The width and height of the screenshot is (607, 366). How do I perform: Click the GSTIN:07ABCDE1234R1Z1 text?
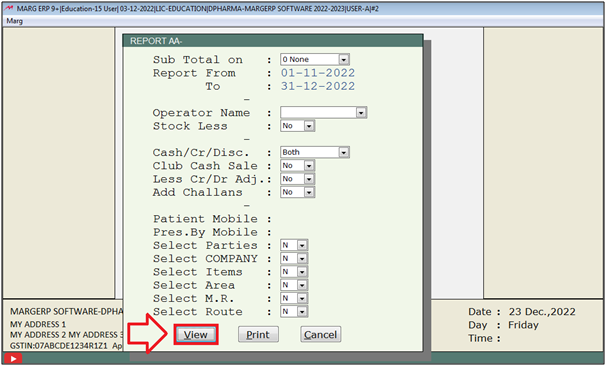point(58,346)
